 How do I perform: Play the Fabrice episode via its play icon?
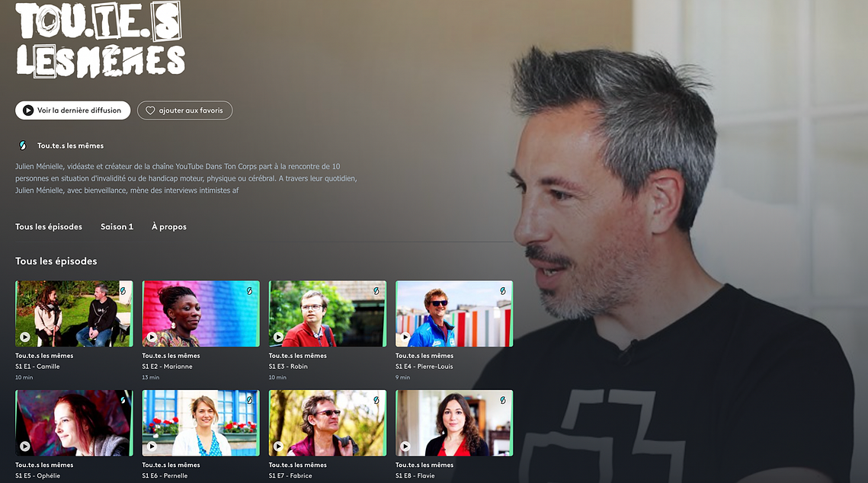278,446
